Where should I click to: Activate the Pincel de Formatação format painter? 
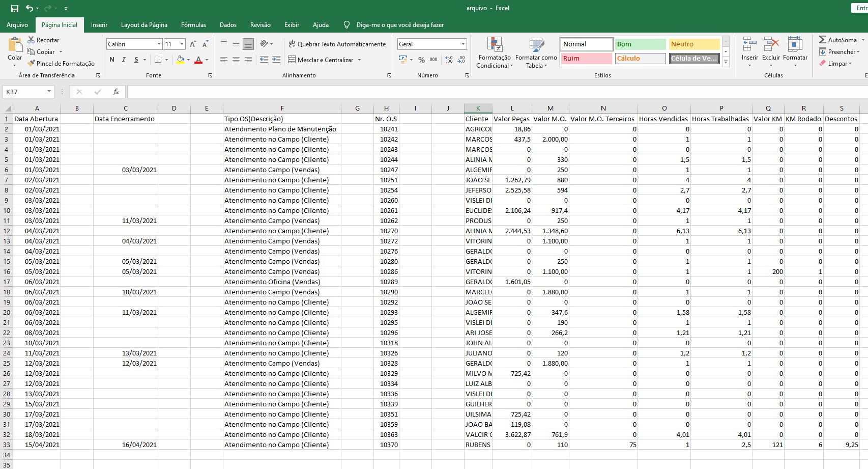click(61, 63)
